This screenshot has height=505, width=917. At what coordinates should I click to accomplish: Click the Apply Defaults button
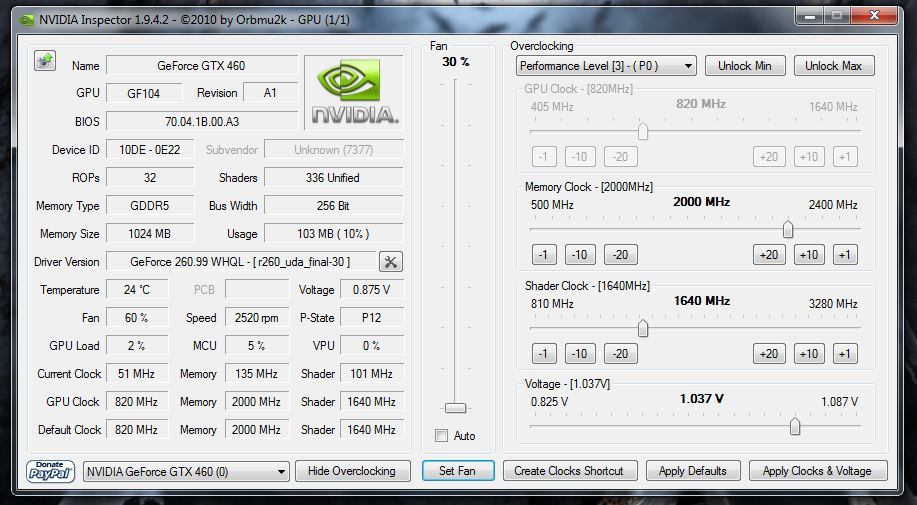(x=692, y=471)
